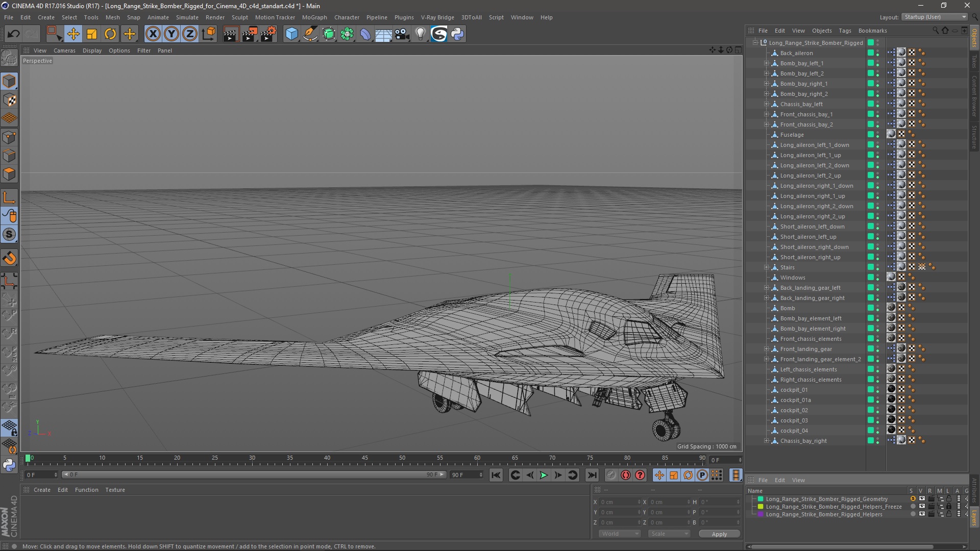Select the spline Pen tool
The width and height of the screenshot is (980, 551).
(x=310, y=34)
